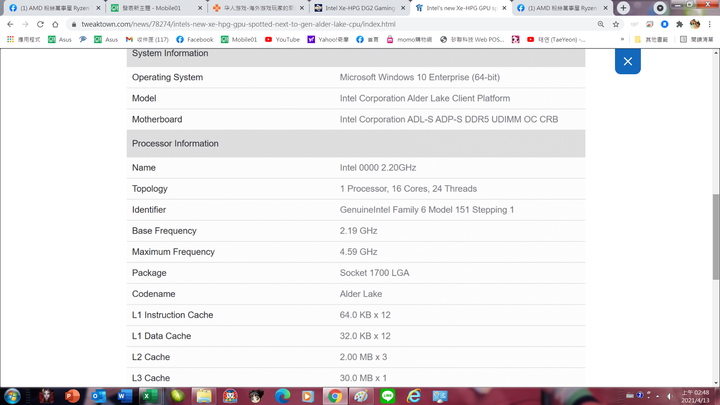Viewport: 720px width, 405px height.
Task: Close the Intel Xe-HPG DG2 Gaming tab
Action: point(403,8)
